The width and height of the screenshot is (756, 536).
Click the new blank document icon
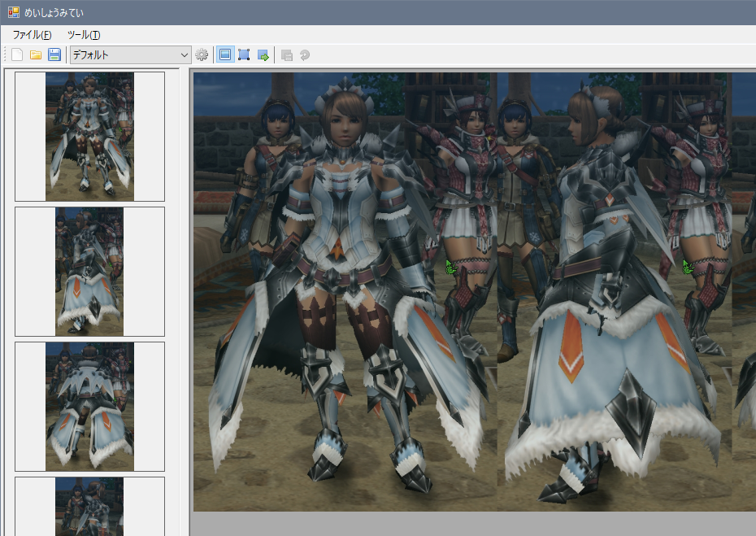click(x=17, y=55)
